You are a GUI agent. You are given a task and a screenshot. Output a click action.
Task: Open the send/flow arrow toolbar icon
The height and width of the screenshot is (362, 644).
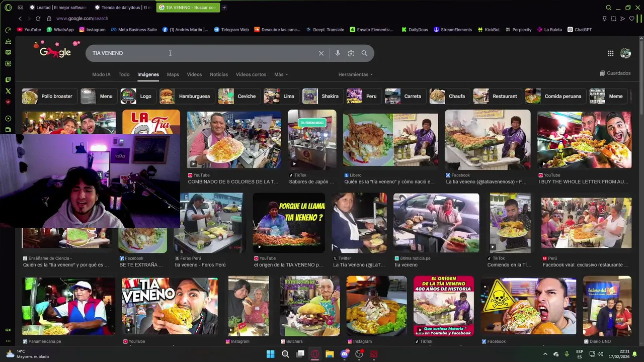click(x=622, y=19)
